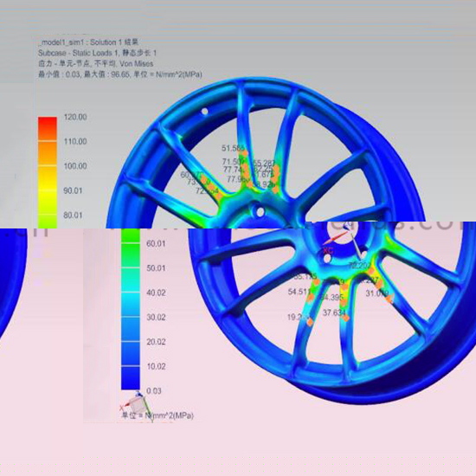The height and width of the screenshot is (476, 476).
Task: Click the 37.634 stress annotation
Action: coord(334,312)
